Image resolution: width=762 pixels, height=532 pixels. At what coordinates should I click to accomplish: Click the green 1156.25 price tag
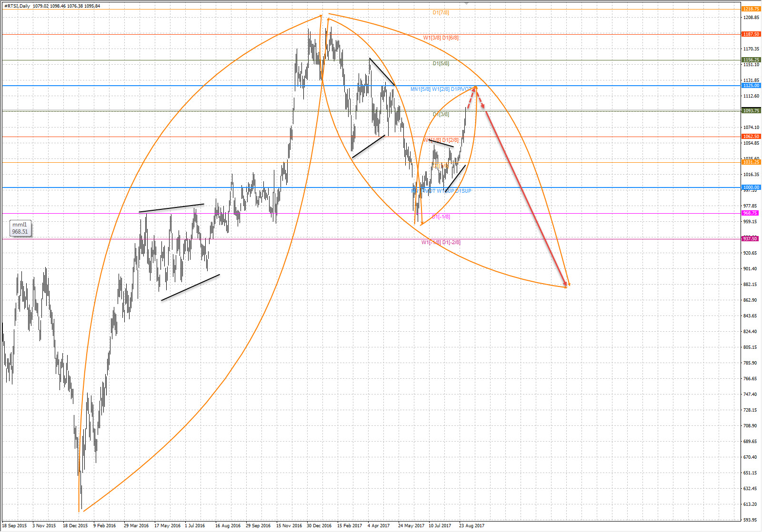(x=751, y=60)
